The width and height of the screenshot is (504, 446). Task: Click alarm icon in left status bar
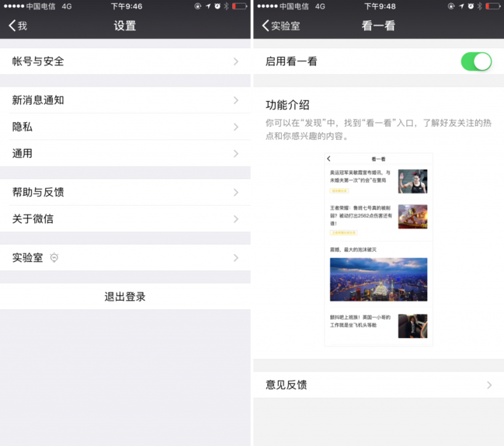pyautogui.click(x=217, y=6)
